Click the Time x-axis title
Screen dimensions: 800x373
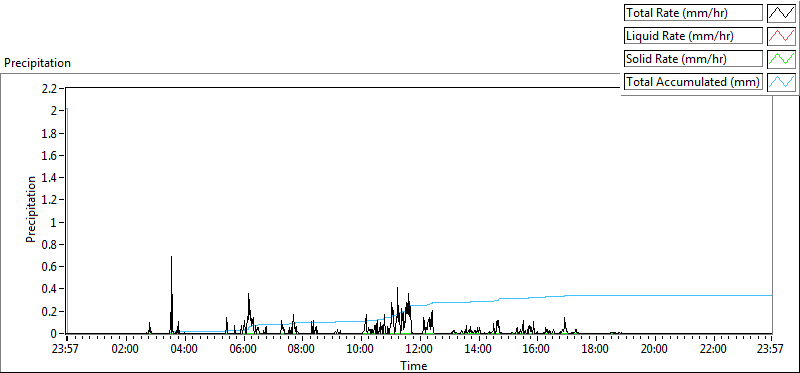413,365
